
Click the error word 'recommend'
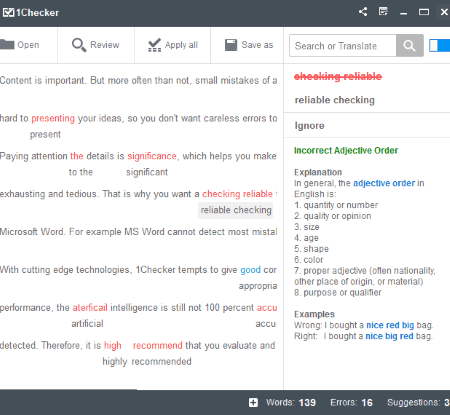coord(158,345)
